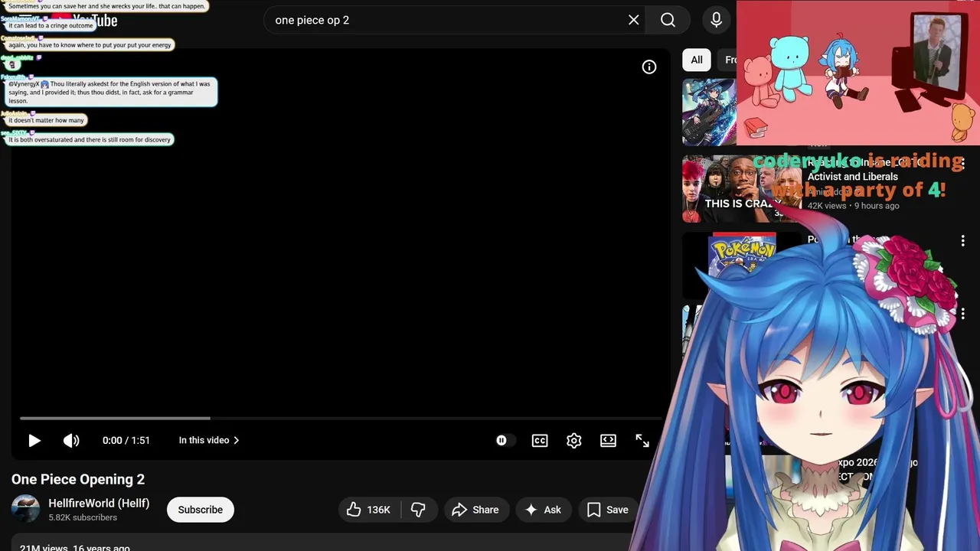
Task: Turn on closed captions CC button
Action: click(540, 440)
